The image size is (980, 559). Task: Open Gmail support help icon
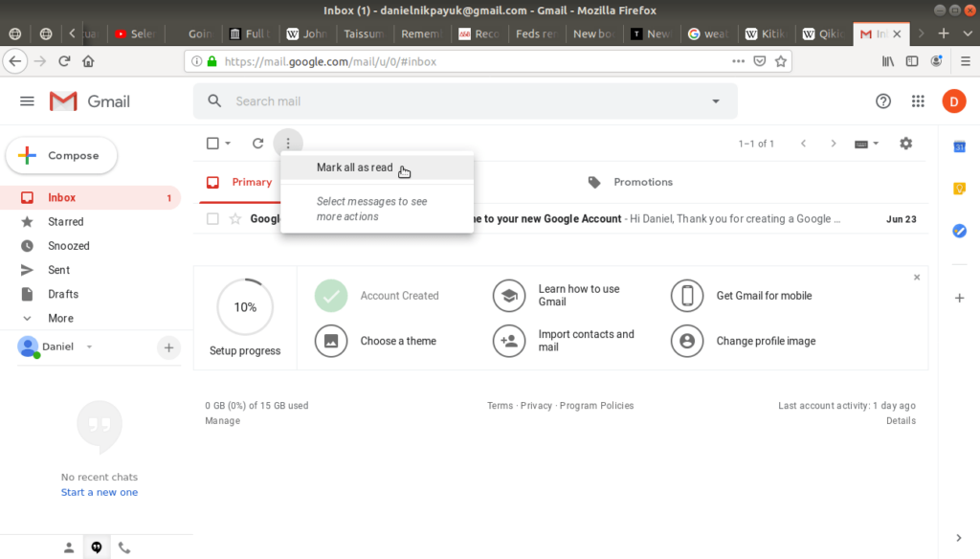[883, 101]
